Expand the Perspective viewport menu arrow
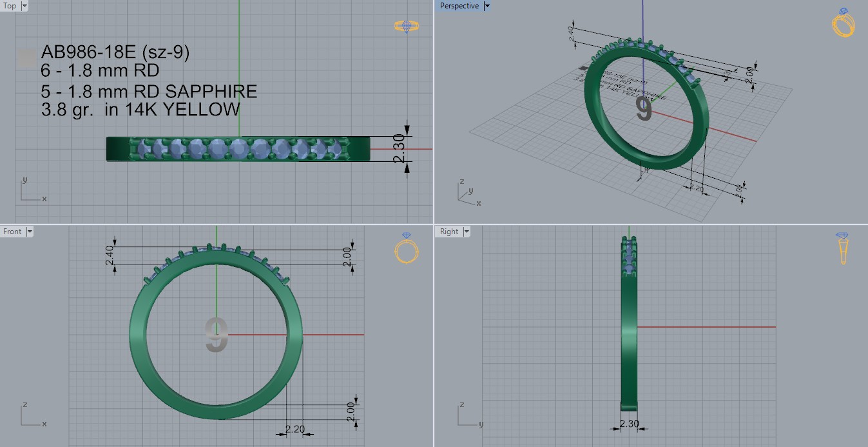The width and height of the screenshot is (868, 447). pos(487,6)
